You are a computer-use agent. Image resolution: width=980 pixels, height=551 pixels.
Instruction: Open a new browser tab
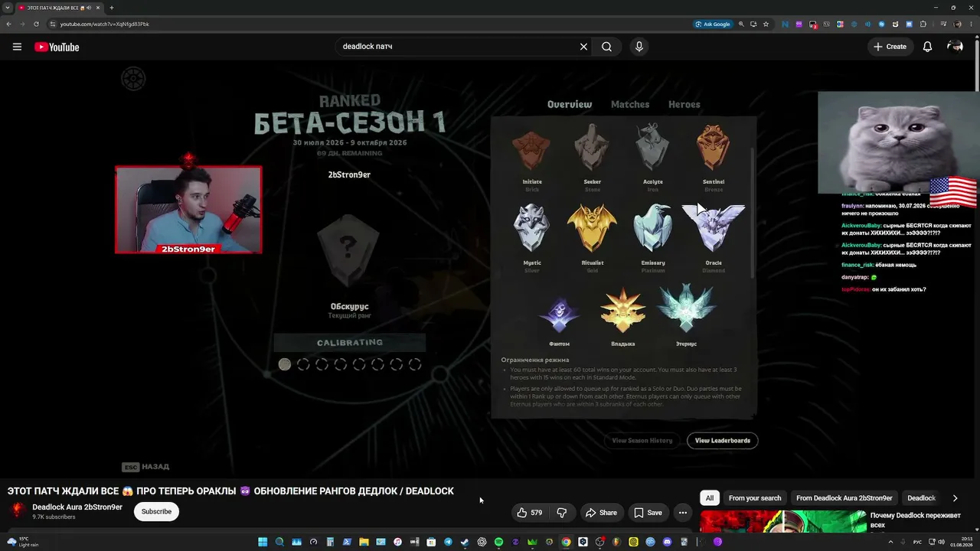tap(112, 8)
